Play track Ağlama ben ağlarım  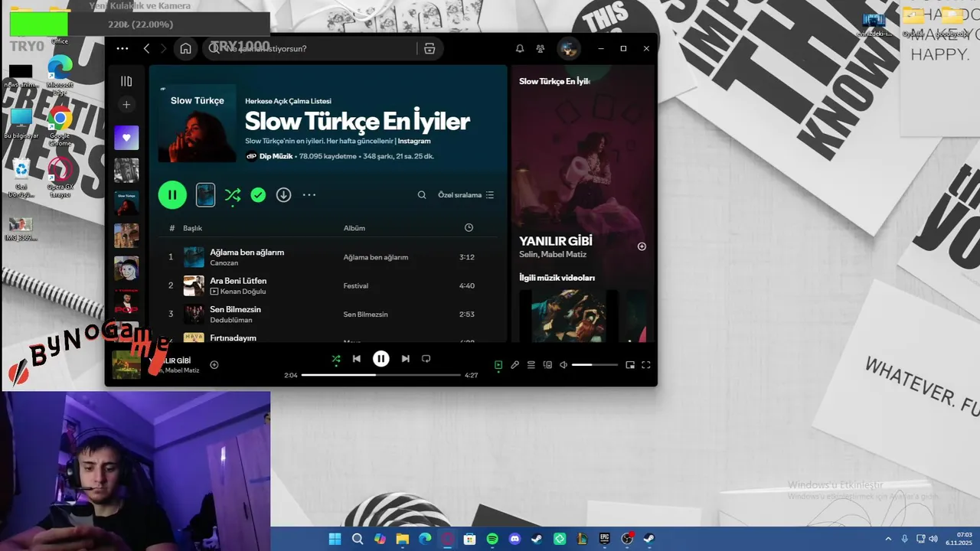pyautogui.click(x=247, y=252)
